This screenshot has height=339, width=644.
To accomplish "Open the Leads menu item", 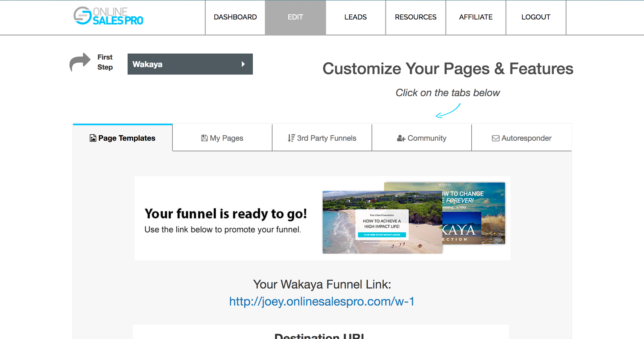I will (x=355, y=17).
